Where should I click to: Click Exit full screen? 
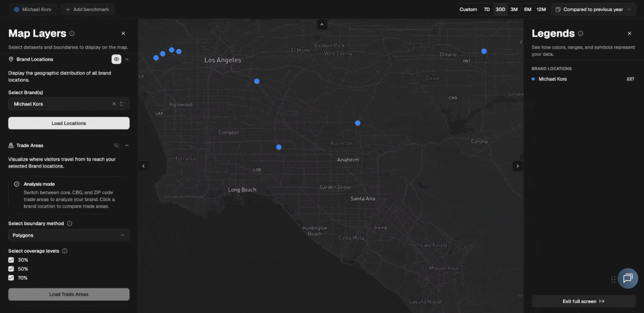pos(583,301)
